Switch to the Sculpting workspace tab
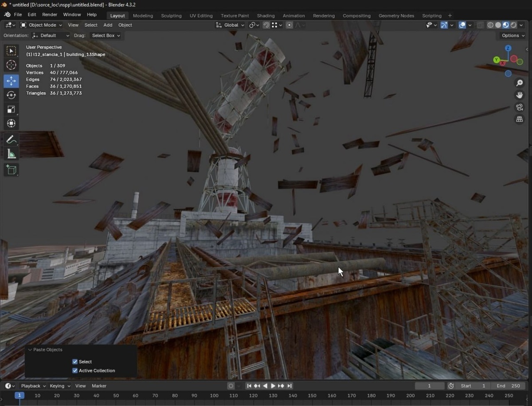The width and height of the screenshot is (532, 406). 171,16
